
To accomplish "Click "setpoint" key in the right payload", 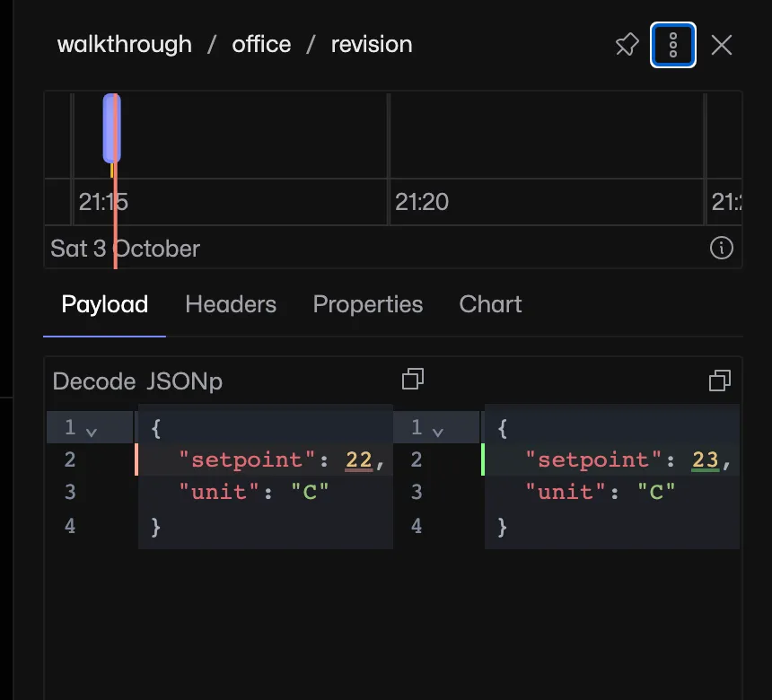I will [x=593, y=460].
